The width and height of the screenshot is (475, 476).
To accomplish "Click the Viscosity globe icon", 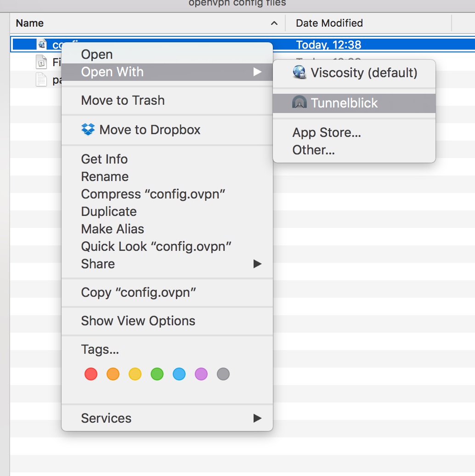I will 300,72.
